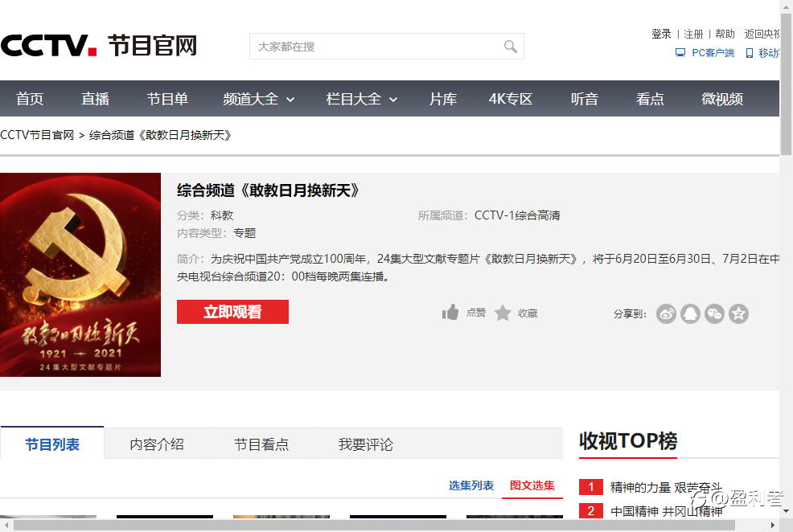This screenshot has height=532, width=793.
Task: Click the CCTV-1综合高清 channel text
Action: [x=517, y=215]
